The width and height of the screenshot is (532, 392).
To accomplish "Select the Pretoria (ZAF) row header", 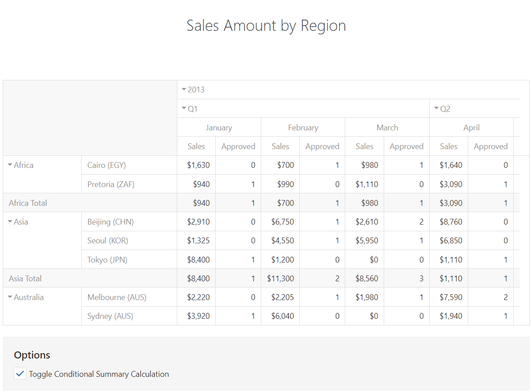I will click(x=111, y=184).
